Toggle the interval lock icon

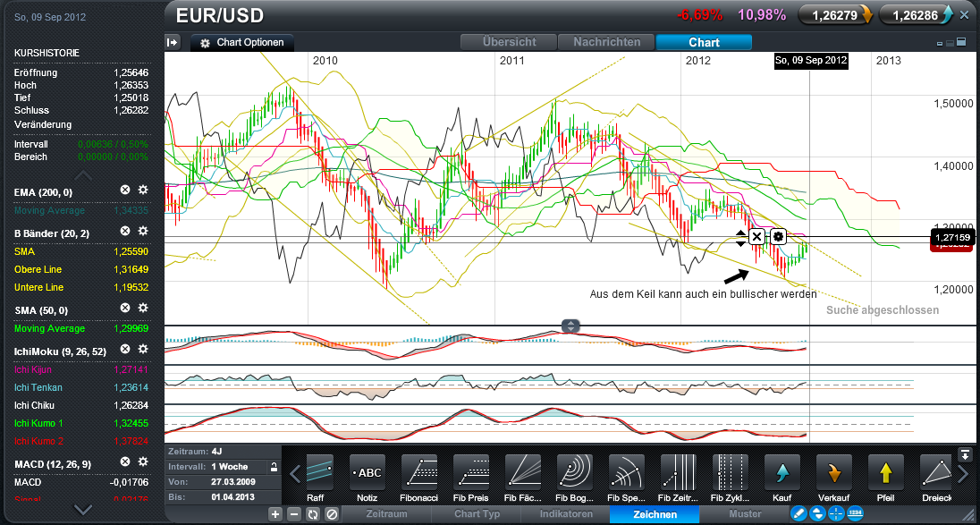273,467
